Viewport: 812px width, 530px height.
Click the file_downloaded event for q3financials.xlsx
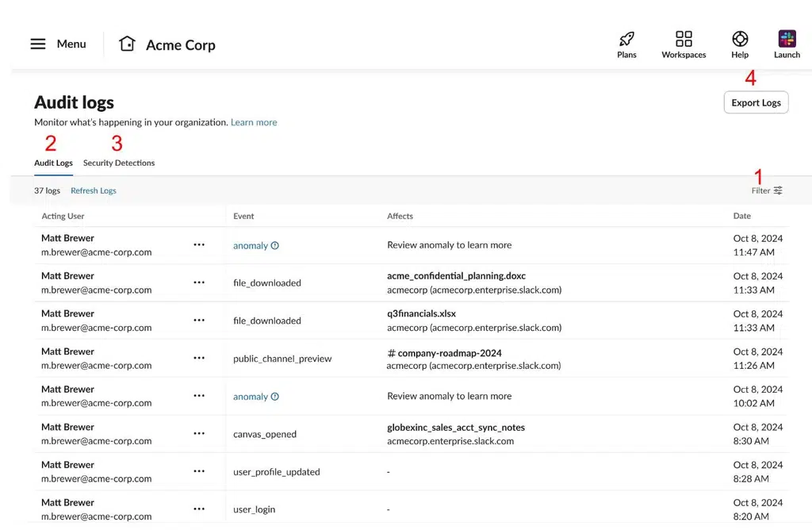[x=266, y=321]
